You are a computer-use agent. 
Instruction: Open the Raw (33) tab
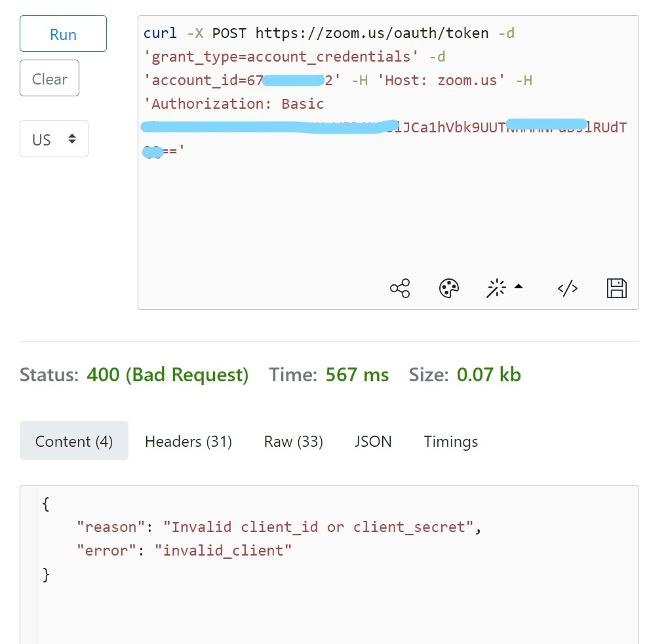click(294, 442)
